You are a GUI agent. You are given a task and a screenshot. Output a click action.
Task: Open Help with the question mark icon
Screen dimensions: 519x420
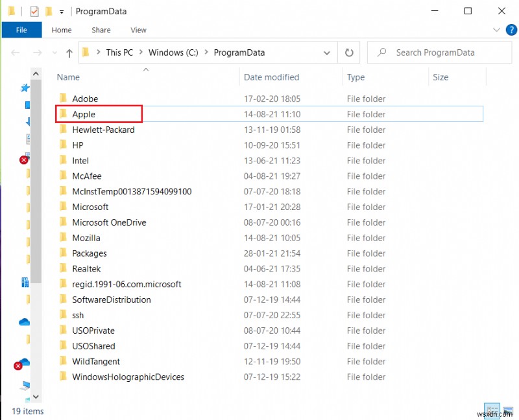click(511, 29)
